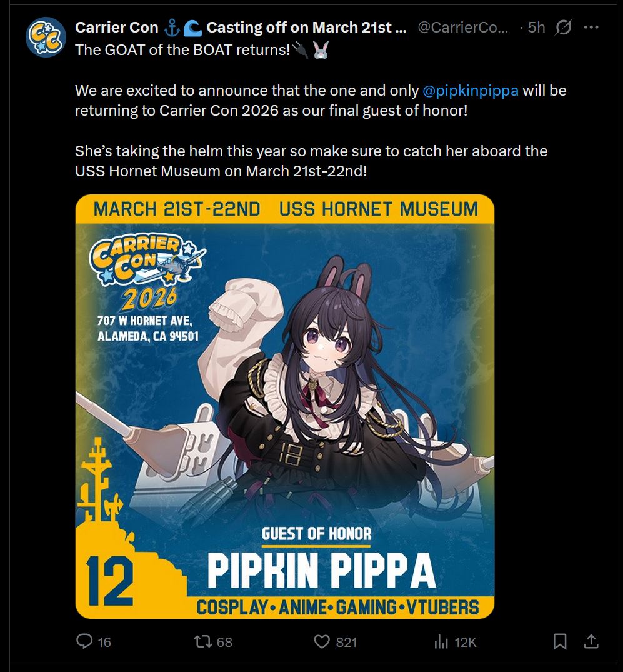Open the three-dots more options menu

(x=591, y=28)
